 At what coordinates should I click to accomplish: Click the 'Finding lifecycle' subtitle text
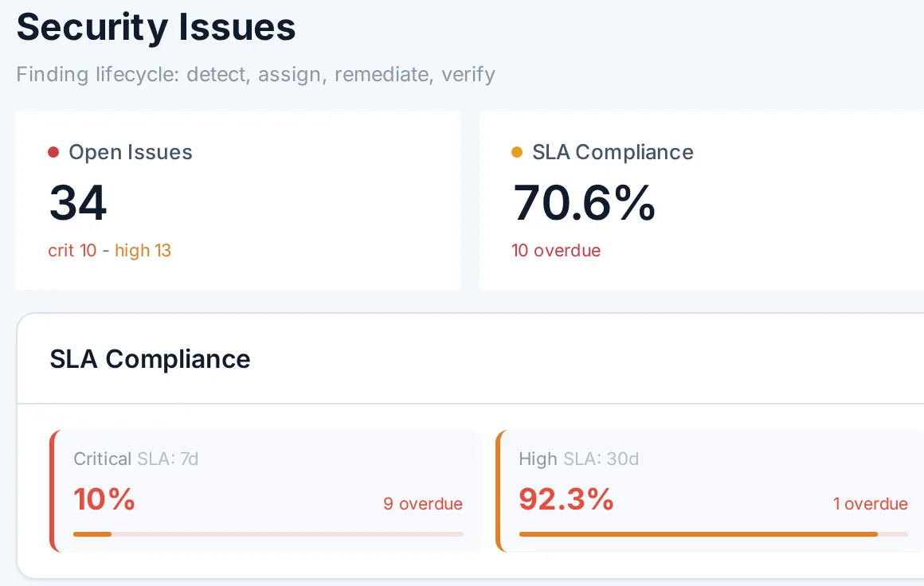click(256, 75)
